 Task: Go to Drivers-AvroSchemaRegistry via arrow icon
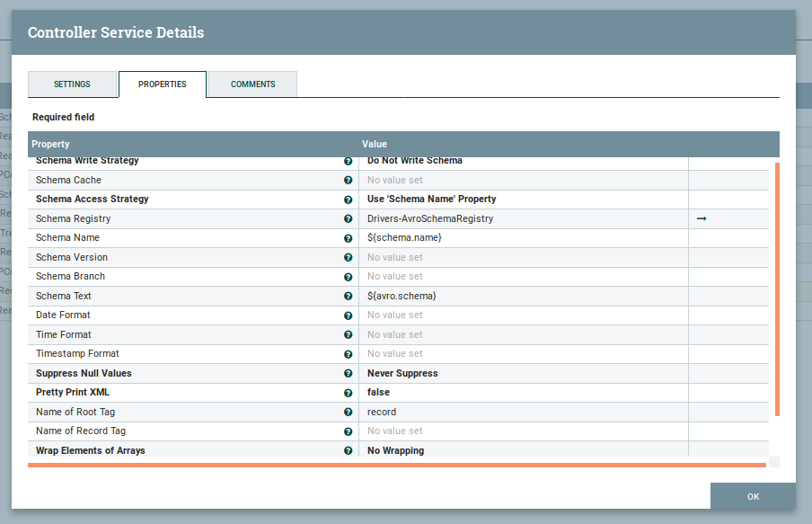tap(702, 218)
